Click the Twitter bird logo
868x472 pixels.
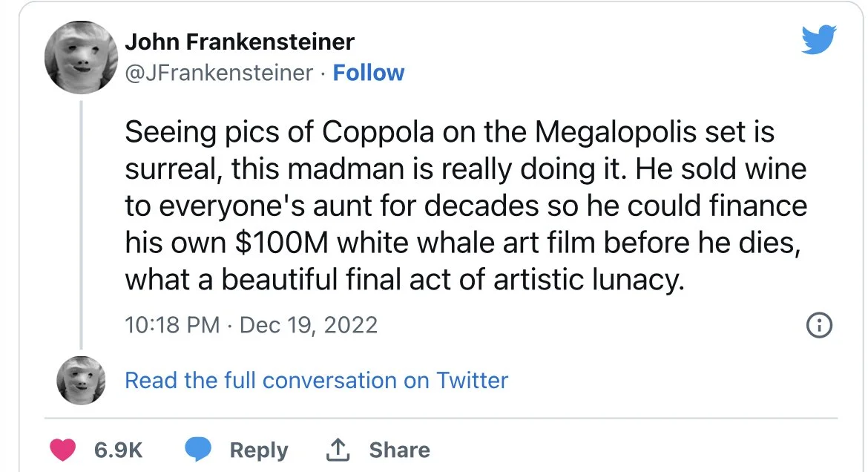[x=819, y=40]
